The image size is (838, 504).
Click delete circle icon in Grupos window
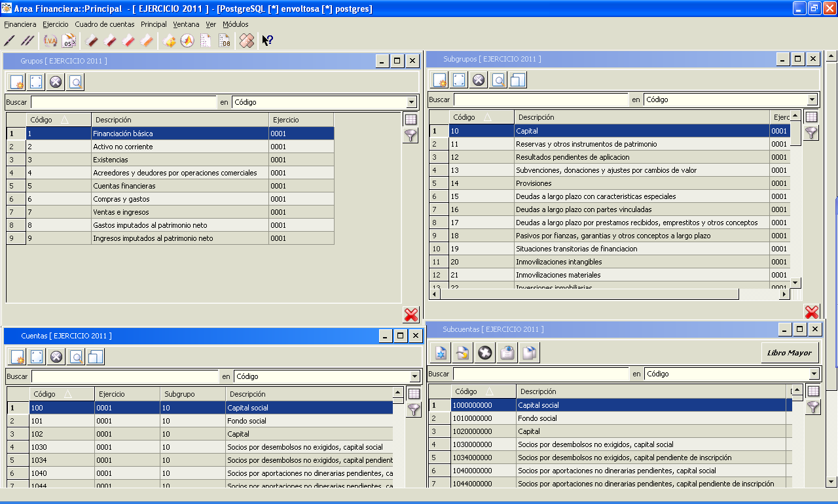[56, 82]
